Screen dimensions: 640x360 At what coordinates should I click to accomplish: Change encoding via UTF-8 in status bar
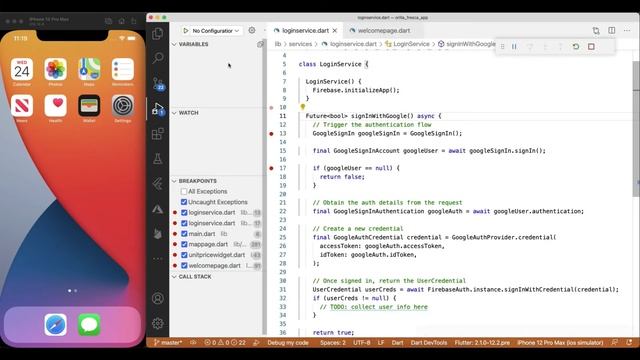point(362,343)
